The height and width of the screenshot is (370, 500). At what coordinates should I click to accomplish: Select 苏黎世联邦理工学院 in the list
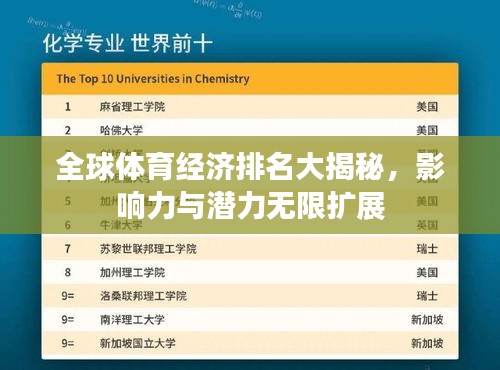148,249
